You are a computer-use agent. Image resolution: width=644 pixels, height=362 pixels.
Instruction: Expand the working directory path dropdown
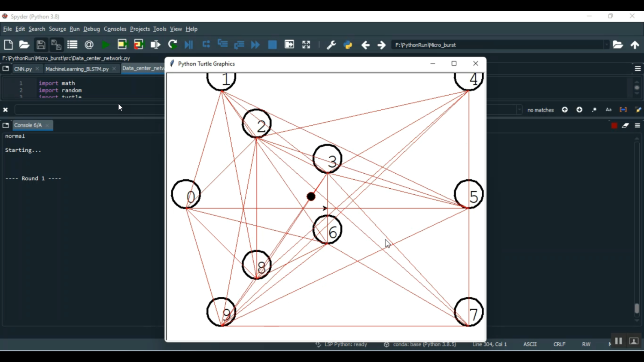pos(606,45)
